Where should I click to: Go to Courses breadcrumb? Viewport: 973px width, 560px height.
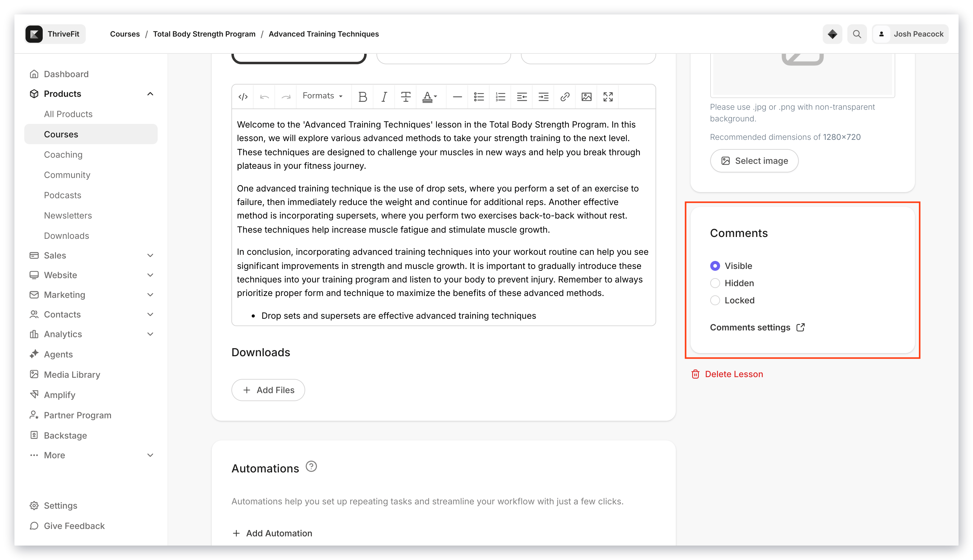pos(124,34)
